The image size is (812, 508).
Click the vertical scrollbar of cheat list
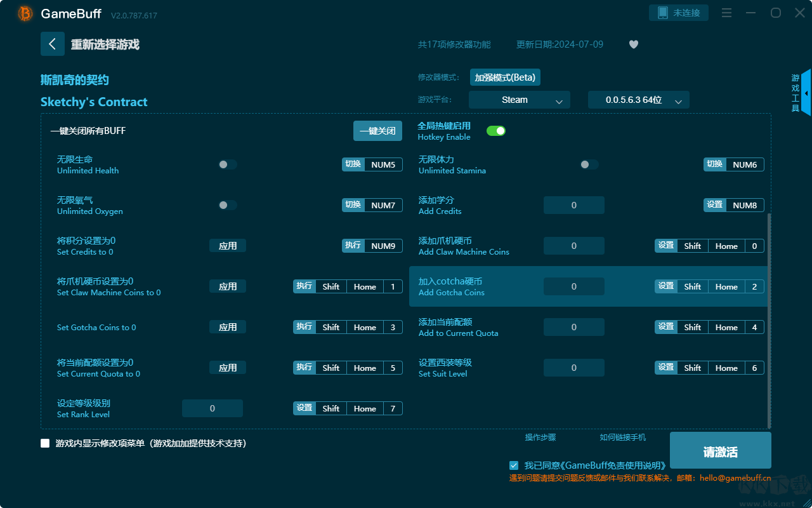[x=769, y=317]
